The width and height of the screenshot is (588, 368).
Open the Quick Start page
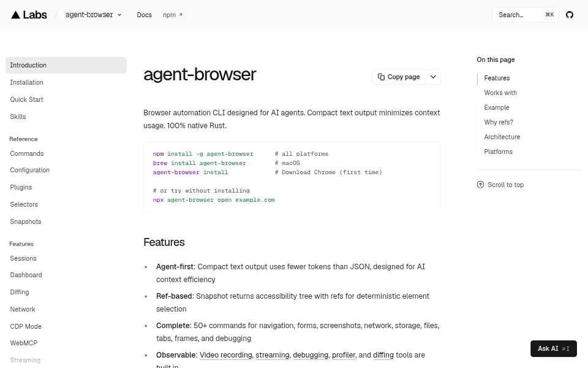[x=26, y=99]
